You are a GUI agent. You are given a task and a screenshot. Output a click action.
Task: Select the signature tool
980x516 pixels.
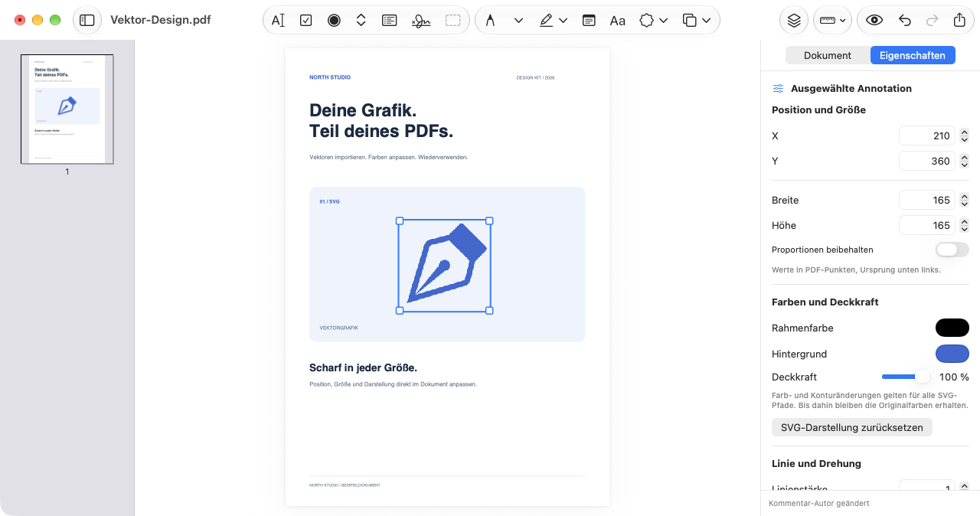point(420,21)
